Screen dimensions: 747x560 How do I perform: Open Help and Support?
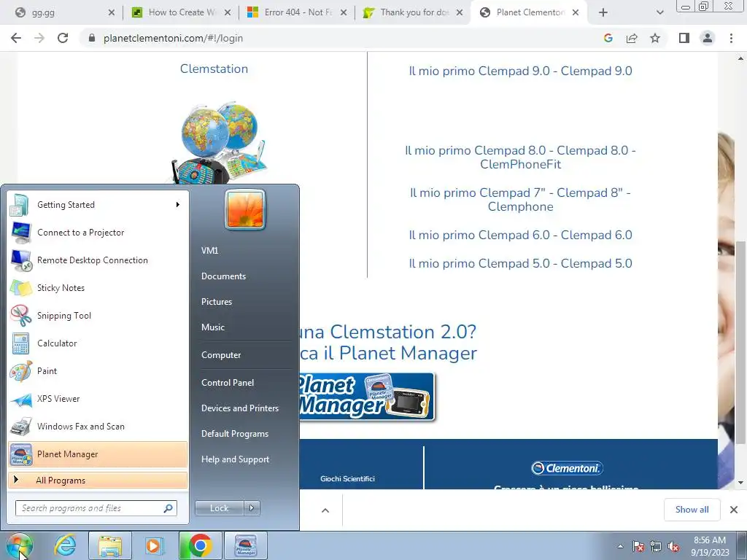click(235, 459)
